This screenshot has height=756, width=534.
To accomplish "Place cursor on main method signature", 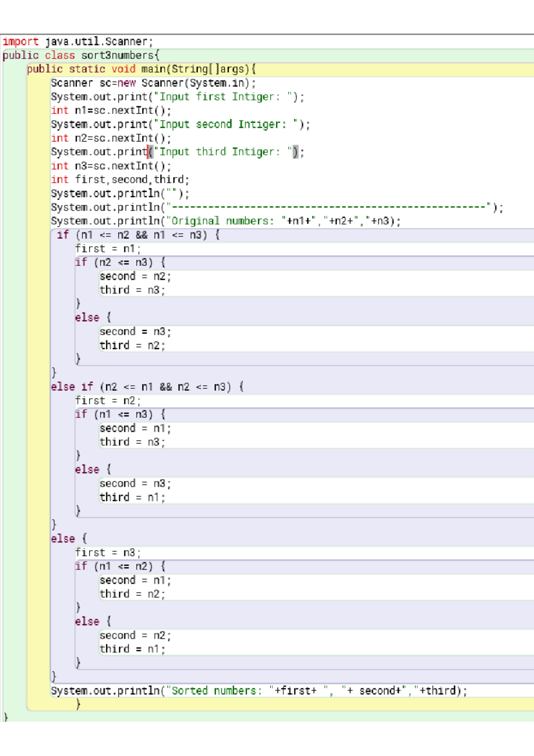I will pyautogui.click(x=141, y=69).
